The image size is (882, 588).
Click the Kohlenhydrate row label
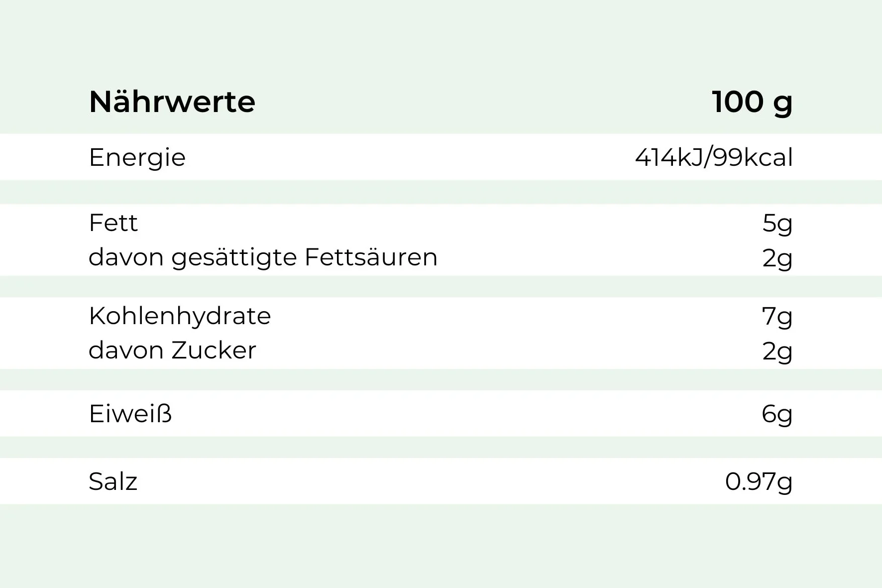point(180,316)
